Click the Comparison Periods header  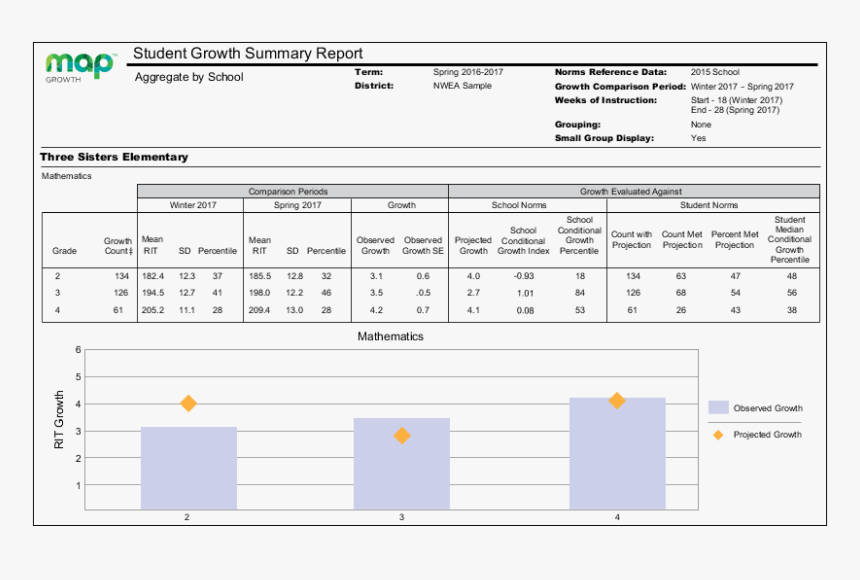pos(288,191)
